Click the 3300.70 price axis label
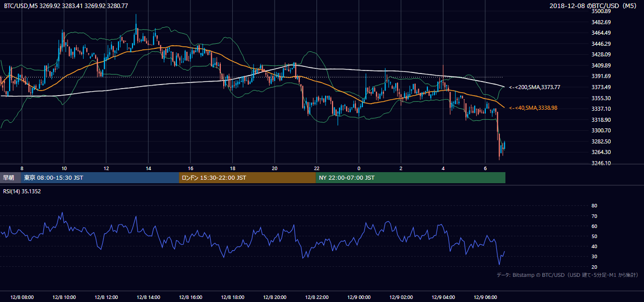Viewport: 644px width, 302px height. (x=601, y=130)
